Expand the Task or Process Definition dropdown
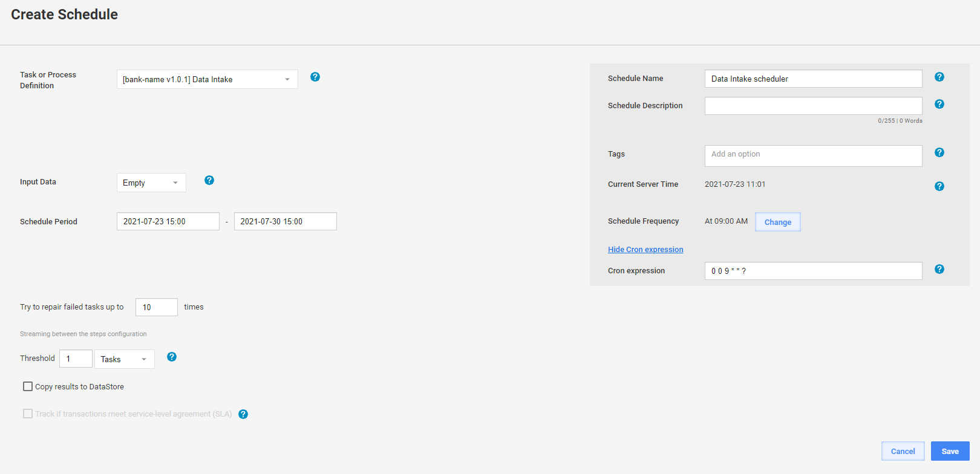Viewport: 980px width, 474px height. click(207, 79)
